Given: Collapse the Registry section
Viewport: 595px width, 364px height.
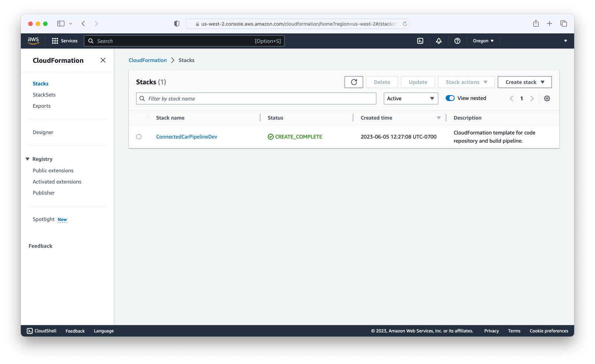Looking at the screenshot, I should point(28,159).
